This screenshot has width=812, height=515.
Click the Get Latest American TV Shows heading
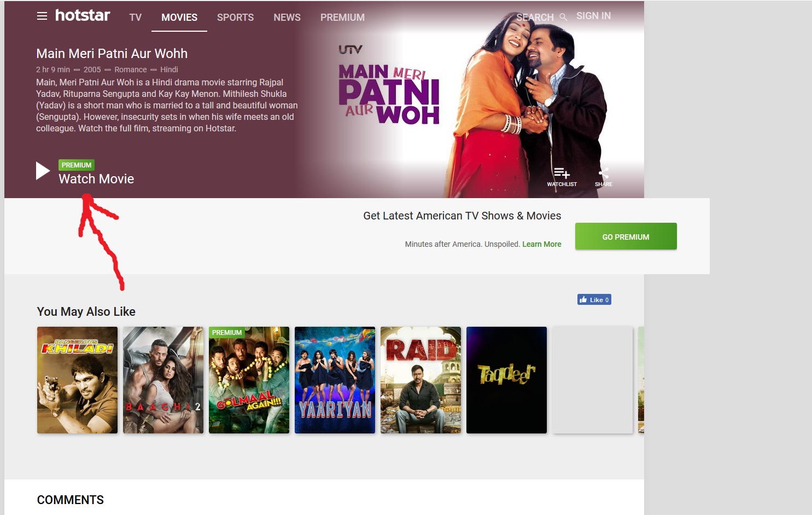tap(462, 216)
